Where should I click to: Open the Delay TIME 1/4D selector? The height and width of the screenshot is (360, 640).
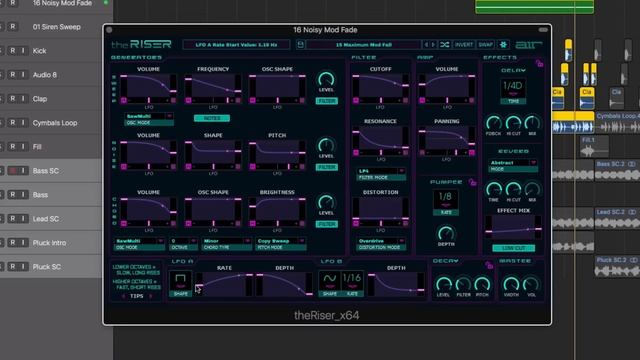click(513, 91)
